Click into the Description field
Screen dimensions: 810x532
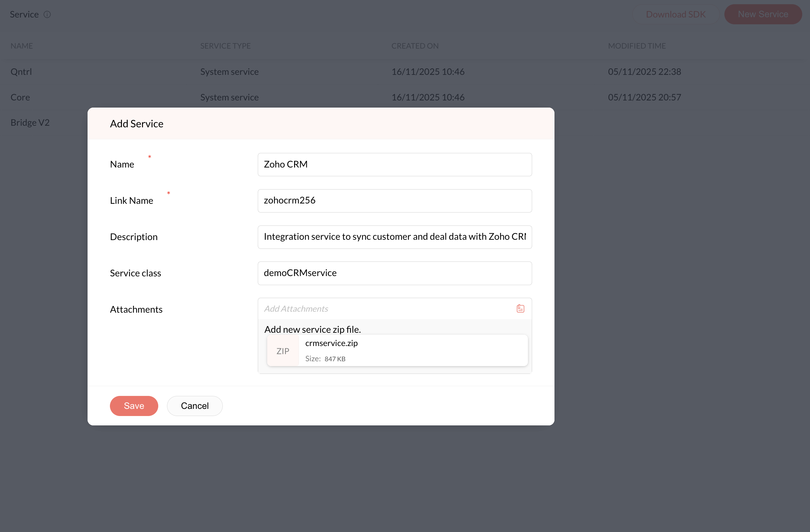[x=394, y=237]
